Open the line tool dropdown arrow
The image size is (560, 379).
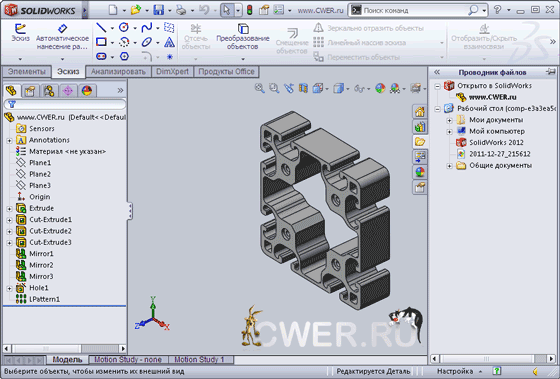112,28
